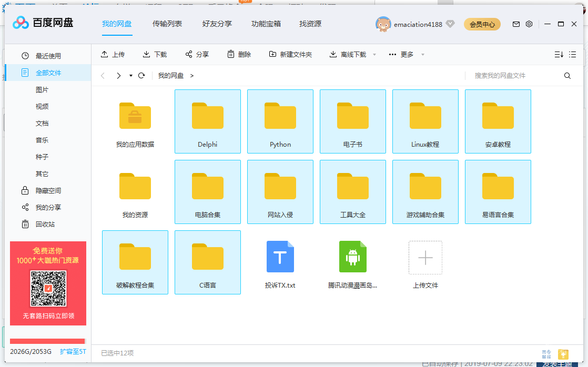This screenshot has height=367, width=588.
Task: Click the user avatar
Action: (x=383, y=24)
